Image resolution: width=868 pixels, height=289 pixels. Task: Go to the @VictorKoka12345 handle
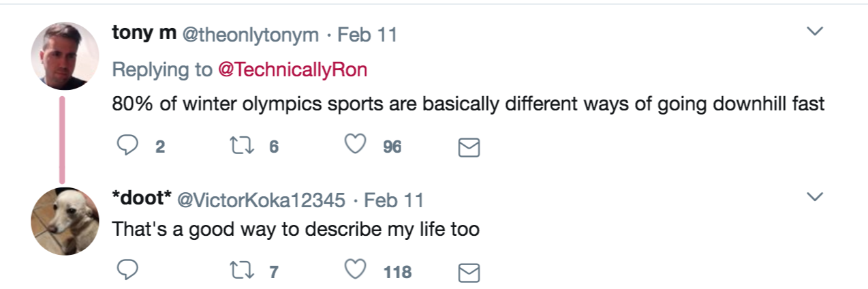[262, 200]
